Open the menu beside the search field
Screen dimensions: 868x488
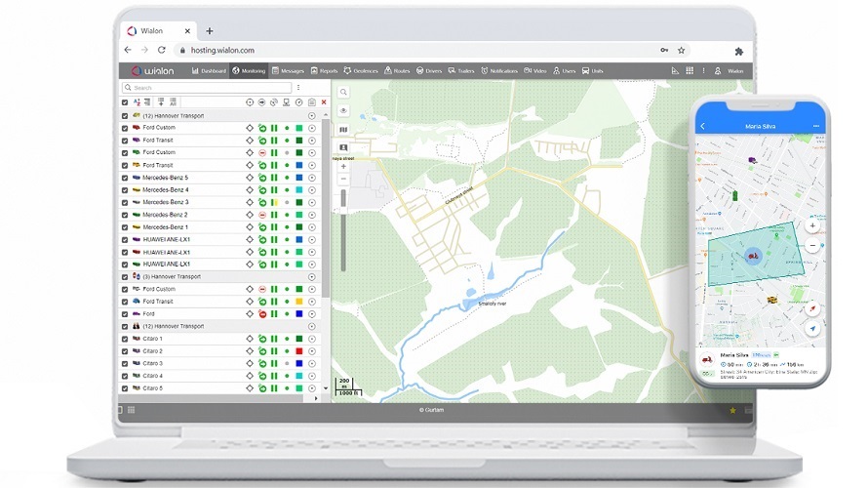[297, 88]
